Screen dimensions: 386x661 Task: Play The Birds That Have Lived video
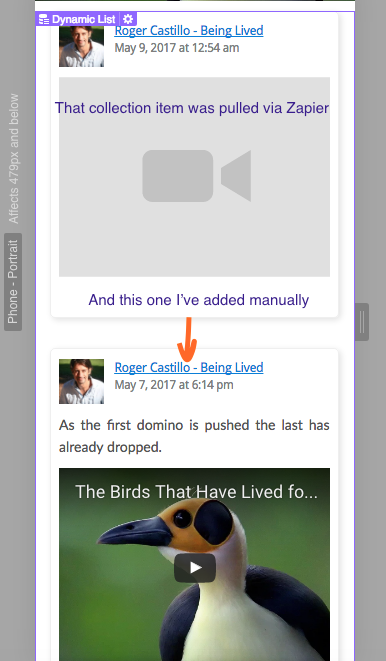pos(195,568)
